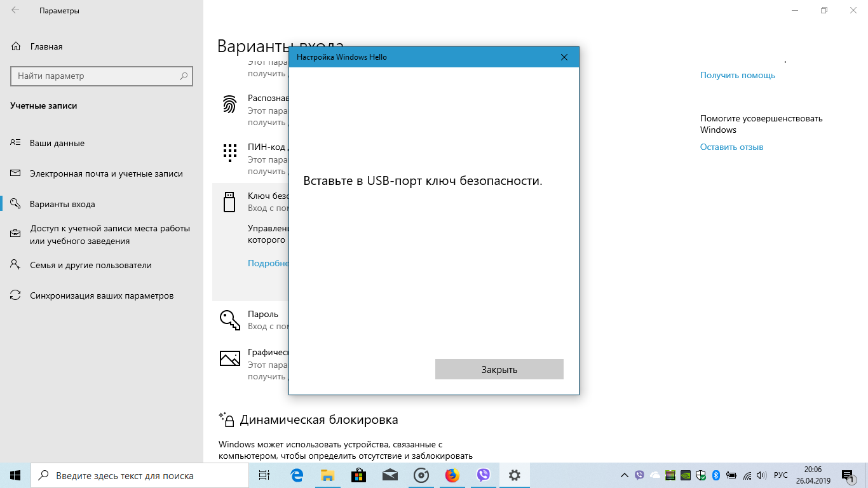Click the text Вставьте в USB-порт ключ безопасности
868x488 pixels.
pos(423,181)
